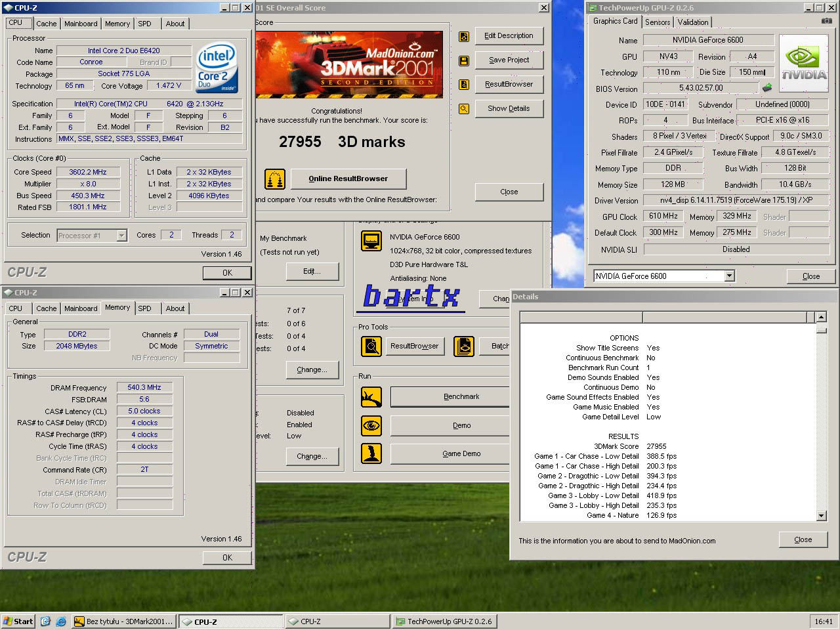Click Internet Explorer quick launch icon
840x630 pixels.
pos(61,621)
